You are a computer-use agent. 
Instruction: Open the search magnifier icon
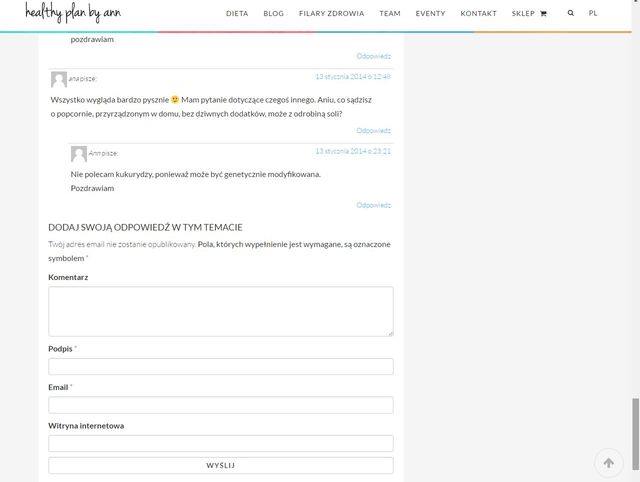click(x=571, y=14)
